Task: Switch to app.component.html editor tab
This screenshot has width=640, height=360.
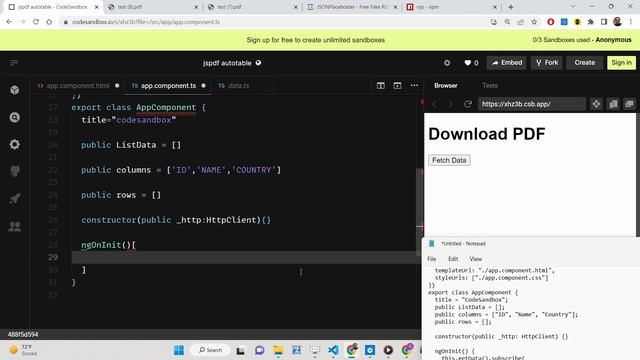Action: click(78, 86)
